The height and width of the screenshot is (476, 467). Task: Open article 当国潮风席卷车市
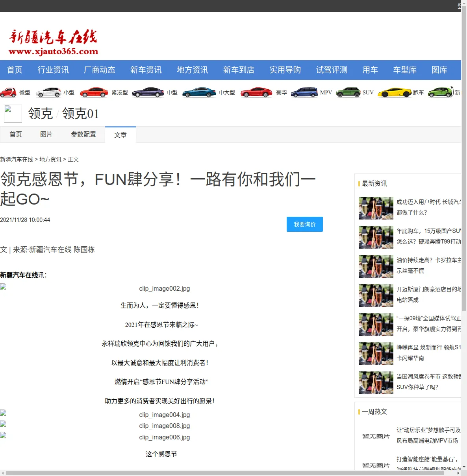429,382
